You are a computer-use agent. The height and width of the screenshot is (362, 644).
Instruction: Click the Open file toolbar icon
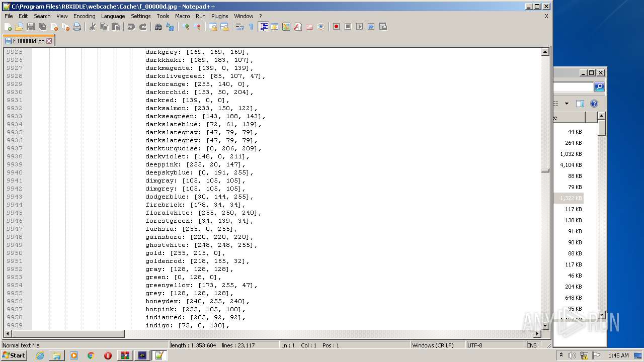pyautogui.click(x=19, y=27)
